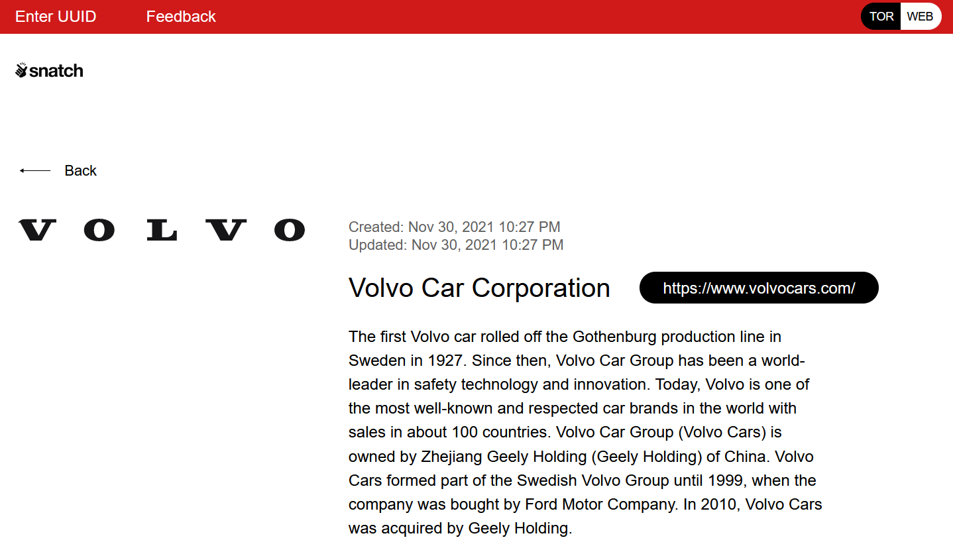Viewport: 953px width, 560px height.
Task: Click "100 countries" in the description
Action: (500, 432)
